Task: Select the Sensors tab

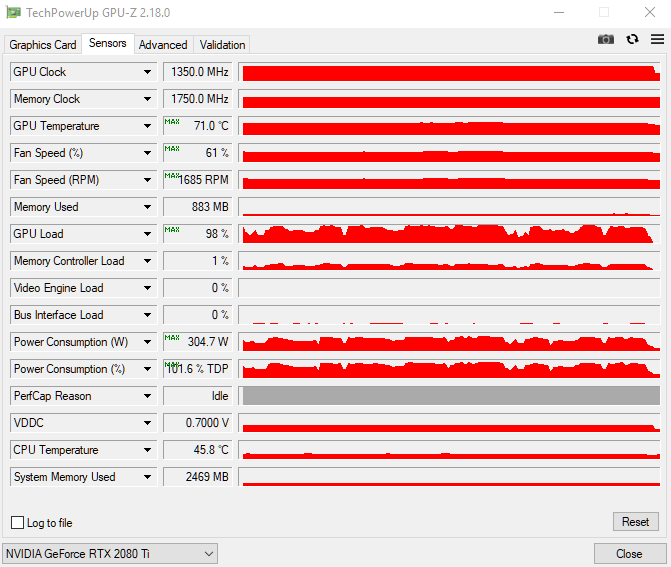Action: point(107,43)
